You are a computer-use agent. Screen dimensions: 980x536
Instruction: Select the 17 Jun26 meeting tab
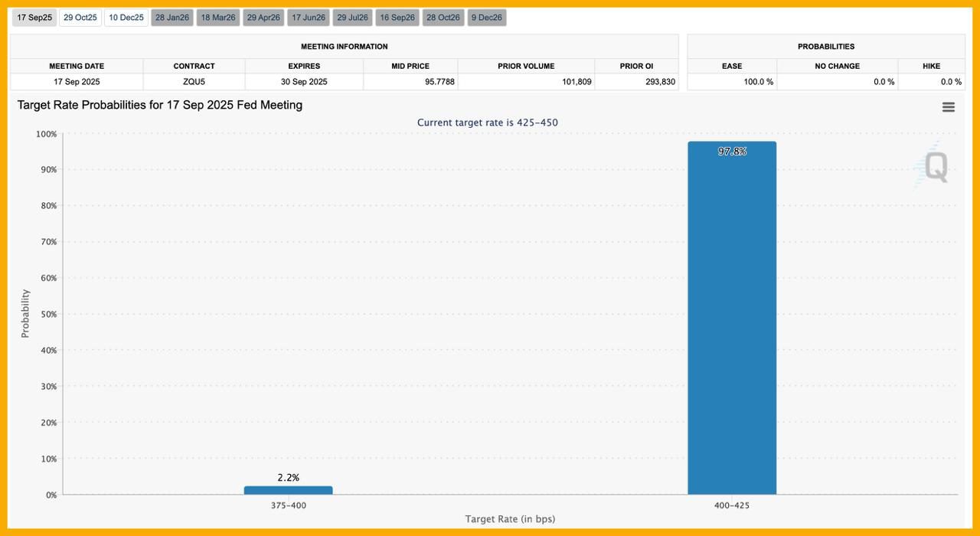309,18
